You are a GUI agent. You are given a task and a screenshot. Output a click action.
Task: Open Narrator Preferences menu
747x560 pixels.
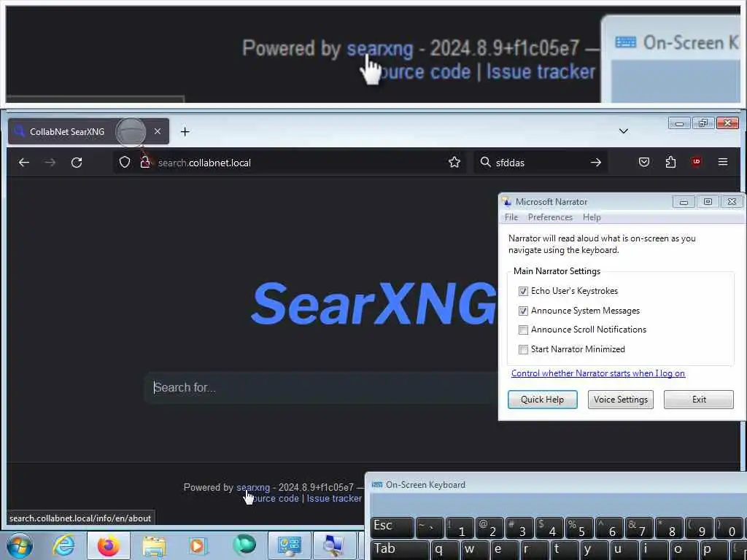click(550, 217)
